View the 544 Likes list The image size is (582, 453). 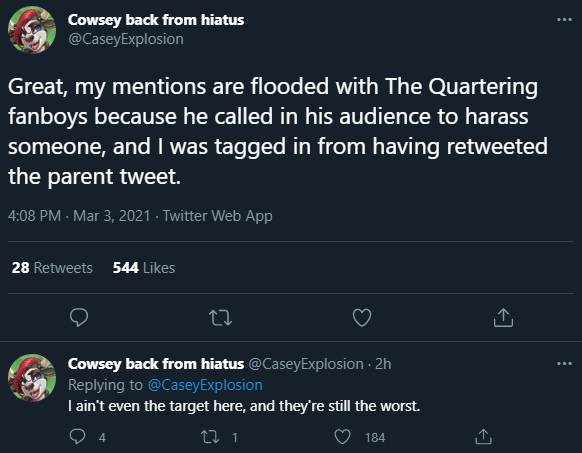[x=144, y=268]
